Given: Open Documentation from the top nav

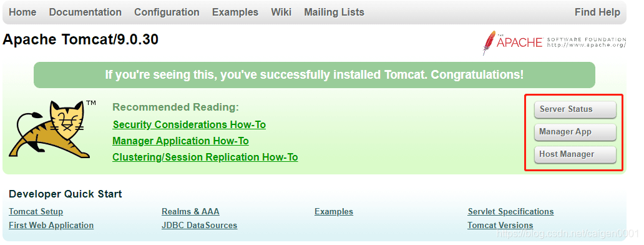Looking at the screenshot, I should point(85,12).
